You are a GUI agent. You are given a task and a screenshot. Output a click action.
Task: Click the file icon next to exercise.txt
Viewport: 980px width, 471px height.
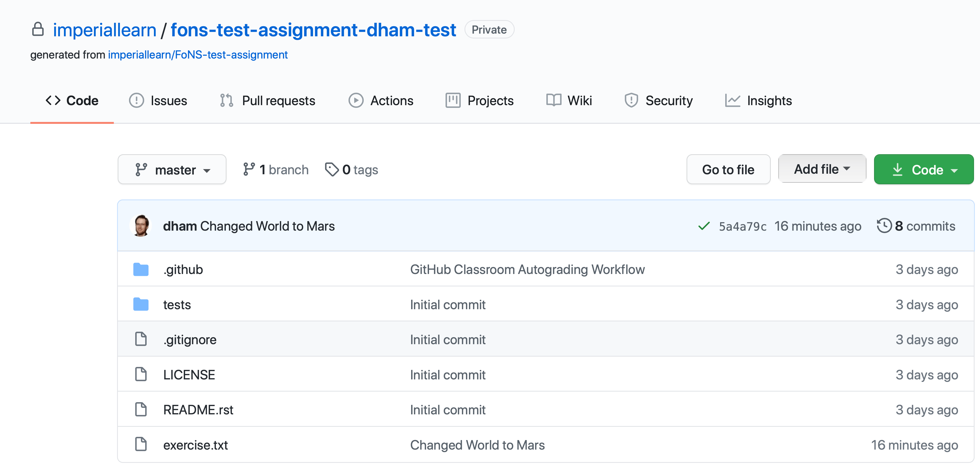141,444
